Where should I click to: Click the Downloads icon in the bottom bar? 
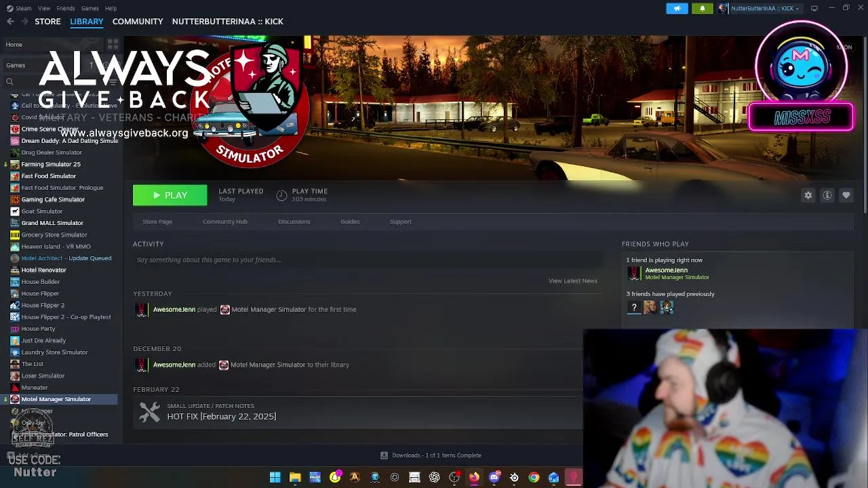click(384, 455)
